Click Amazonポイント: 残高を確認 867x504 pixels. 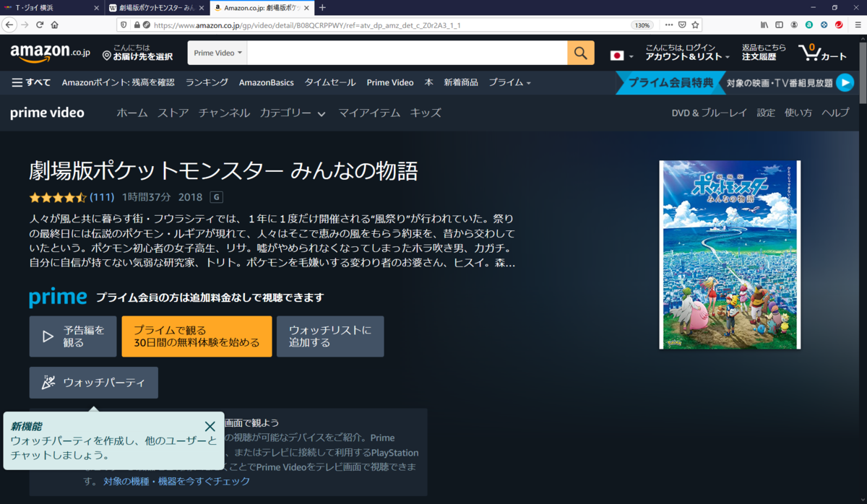tap(118, 82)
